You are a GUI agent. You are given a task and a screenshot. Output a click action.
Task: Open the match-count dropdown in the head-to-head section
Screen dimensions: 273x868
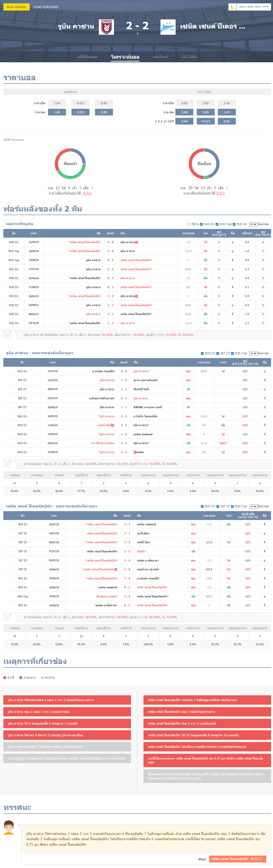coord(253,224)
